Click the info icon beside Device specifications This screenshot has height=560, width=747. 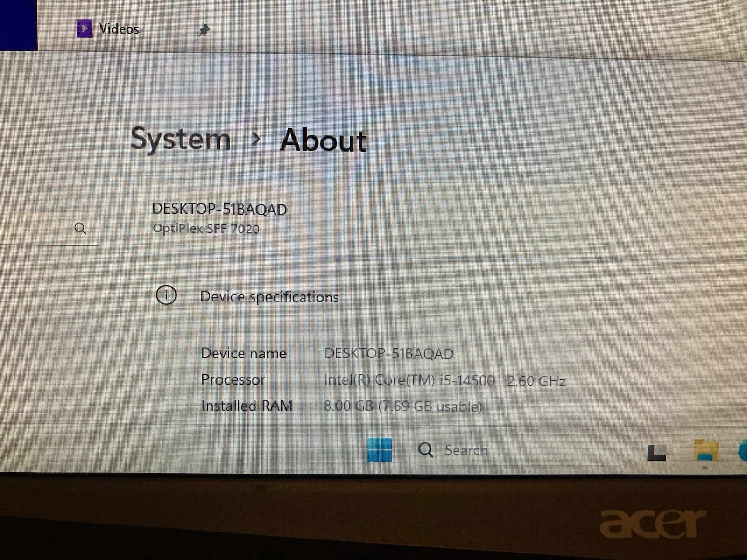tap(166, 295)
